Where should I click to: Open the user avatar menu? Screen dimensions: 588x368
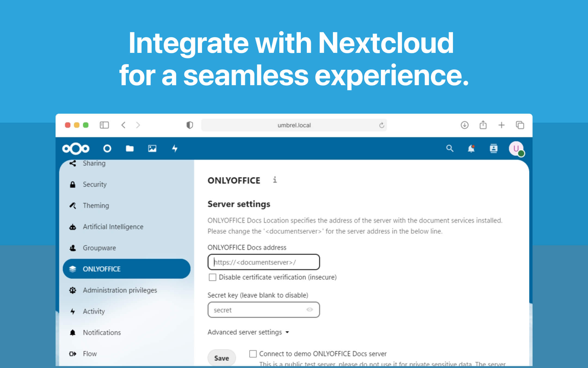pyautogui.click(x=516, y=149)
